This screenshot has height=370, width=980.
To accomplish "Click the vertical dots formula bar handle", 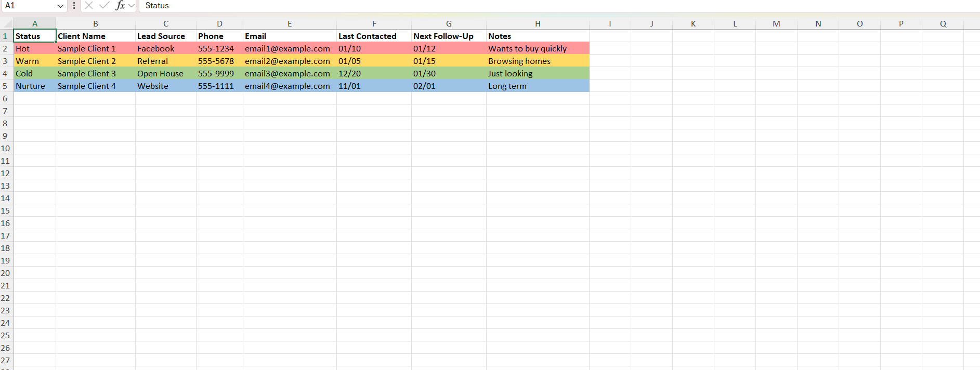I will 74,6.
